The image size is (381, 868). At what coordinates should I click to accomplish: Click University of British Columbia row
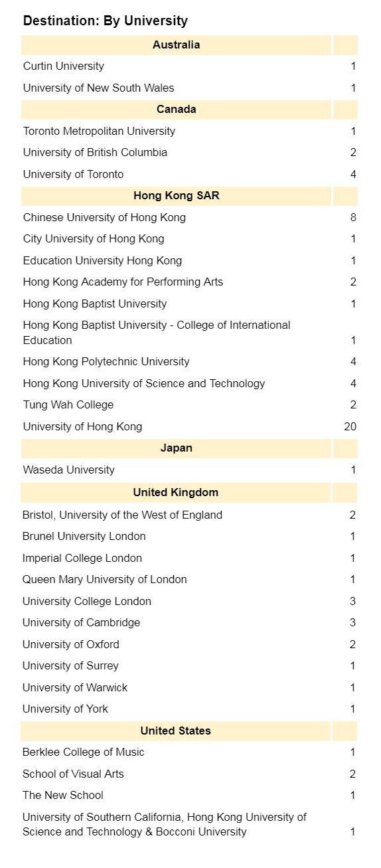pos(189,153)
